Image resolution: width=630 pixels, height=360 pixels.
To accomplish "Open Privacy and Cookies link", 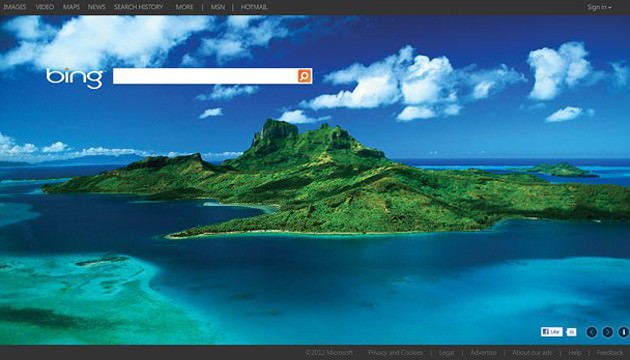I will pos(395,353).
